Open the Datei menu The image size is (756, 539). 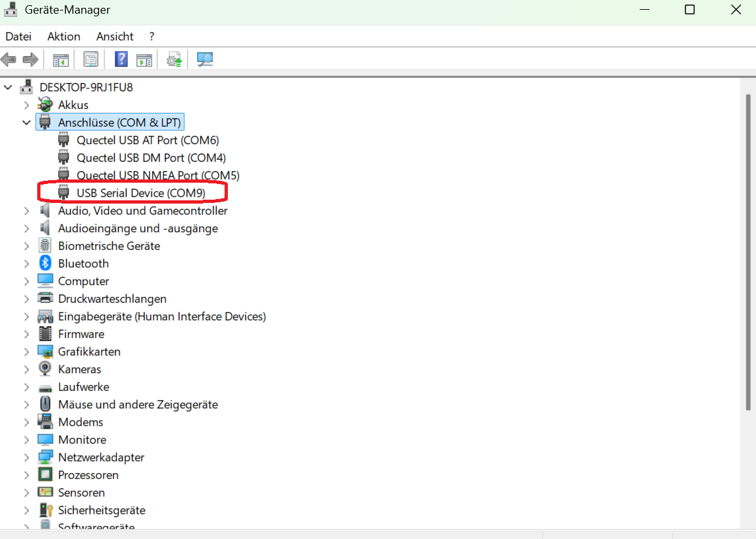(x=18, y=37)
